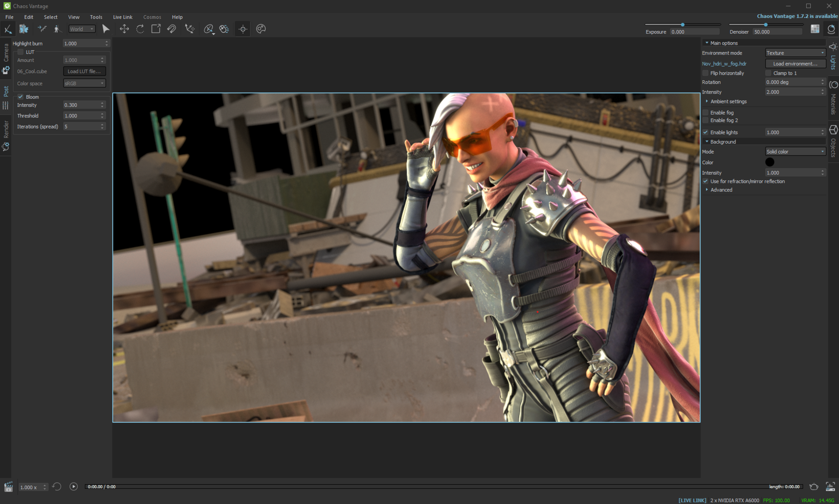
Task: Disable the Bloom checkbox
Action: click(x=21, y=97)
